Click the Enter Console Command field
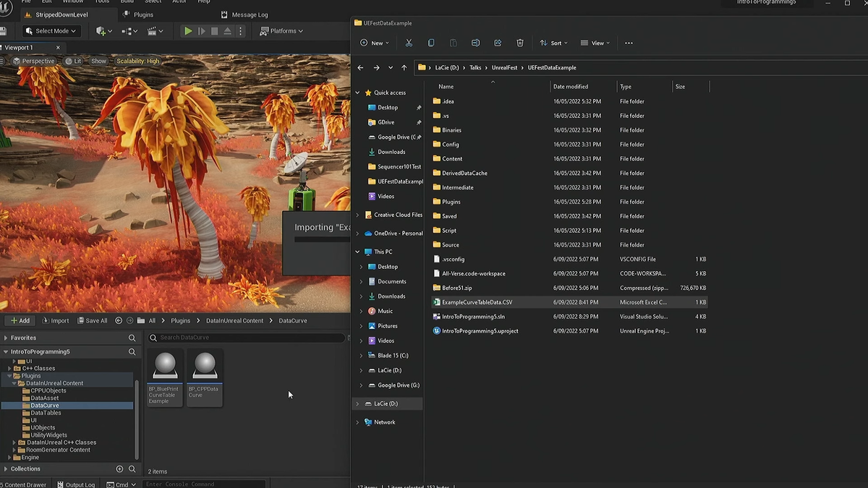The width and height of the screenshot is (868, 488). (204, 484)
